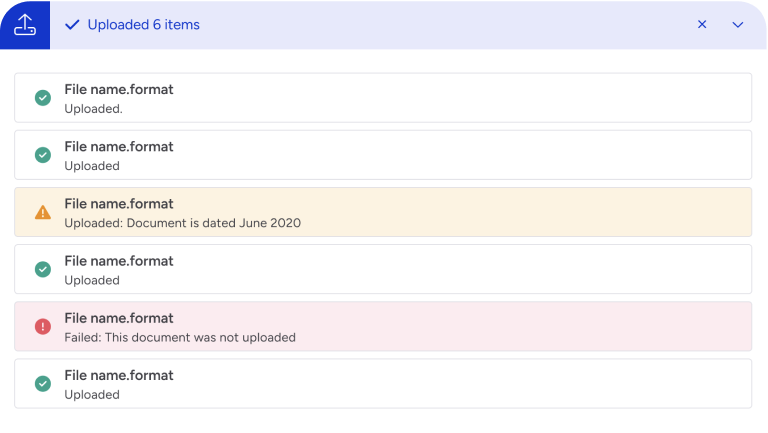Click the Failed: document was not uploaded message
The width and height of the screenshot is (768, 433).
coord(180,337)
